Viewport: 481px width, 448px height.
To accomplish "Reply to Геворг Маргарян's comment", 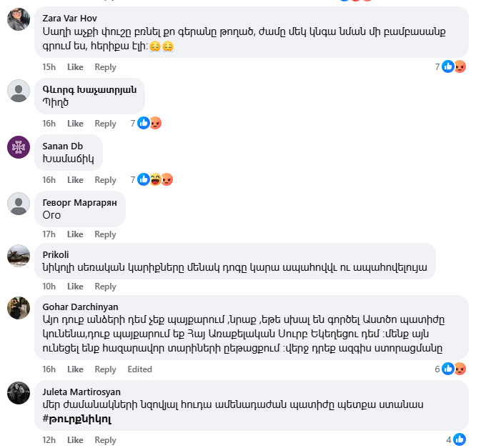I will point(105,234).
